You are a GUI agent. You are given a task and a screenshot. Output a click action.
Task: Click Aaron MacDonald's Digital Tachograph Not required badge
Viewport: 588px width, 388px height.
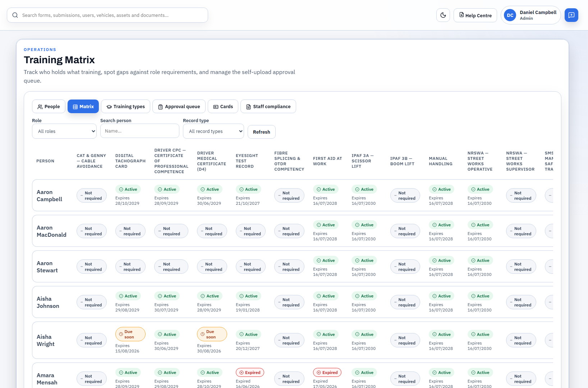130,231
